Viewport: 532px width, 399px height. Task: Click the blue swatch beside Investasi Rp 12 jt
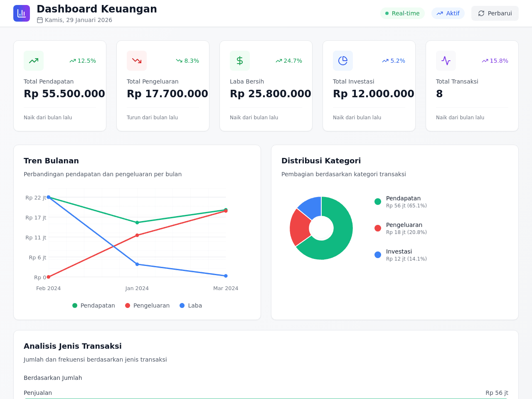378,255
